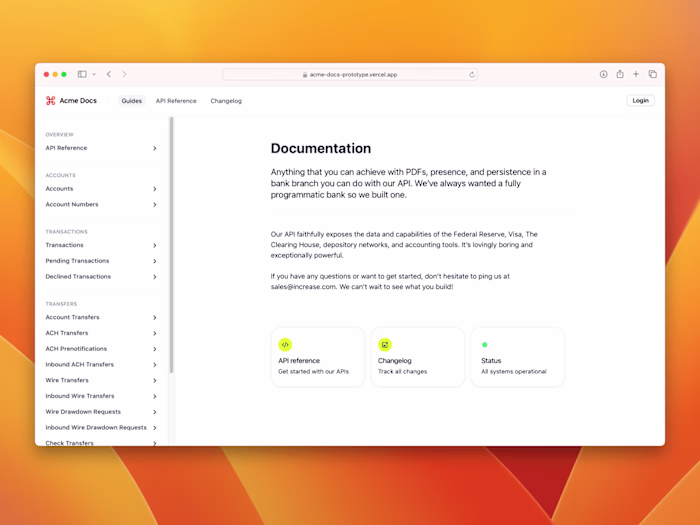The height and width of the screenshot is (525, 700).
Task: Open the Changelog card title
Action: (395, 361)
